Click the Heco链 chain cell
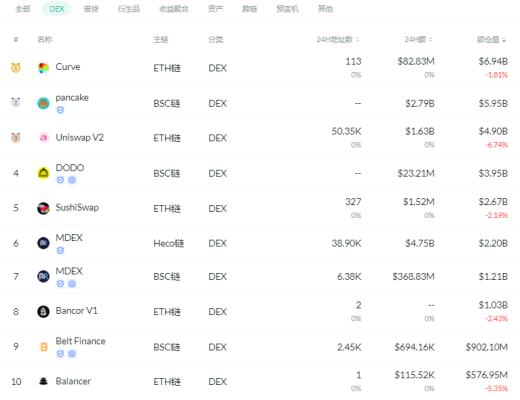The width and height of the screenshot is (520, 400). coord(168,243)
